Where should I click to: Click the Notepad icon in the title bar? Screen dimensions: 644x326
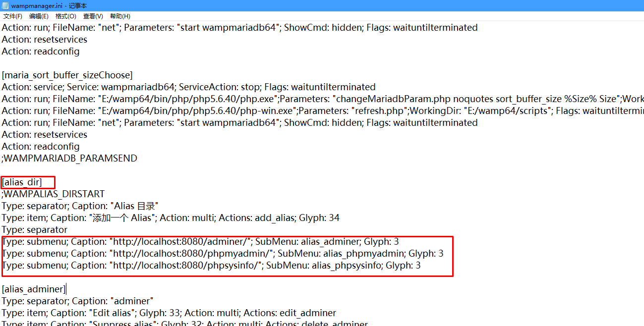tap(4, 5)
